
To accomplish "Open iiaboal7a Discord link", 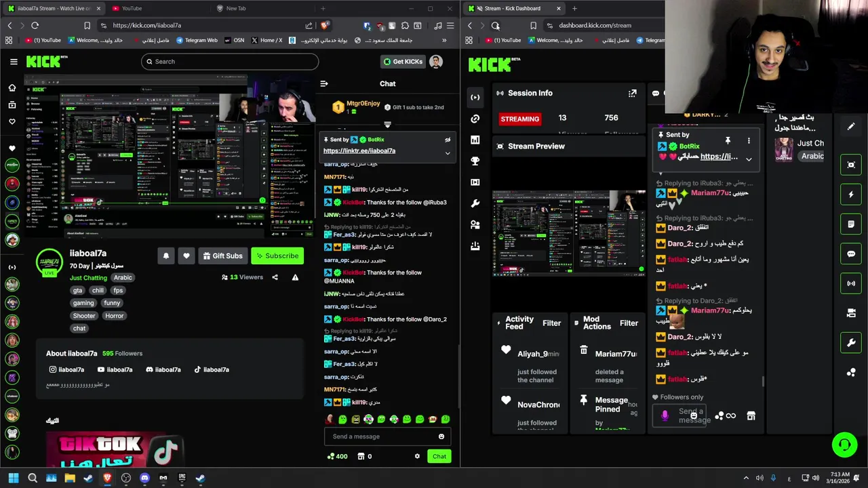I will 163,369.
